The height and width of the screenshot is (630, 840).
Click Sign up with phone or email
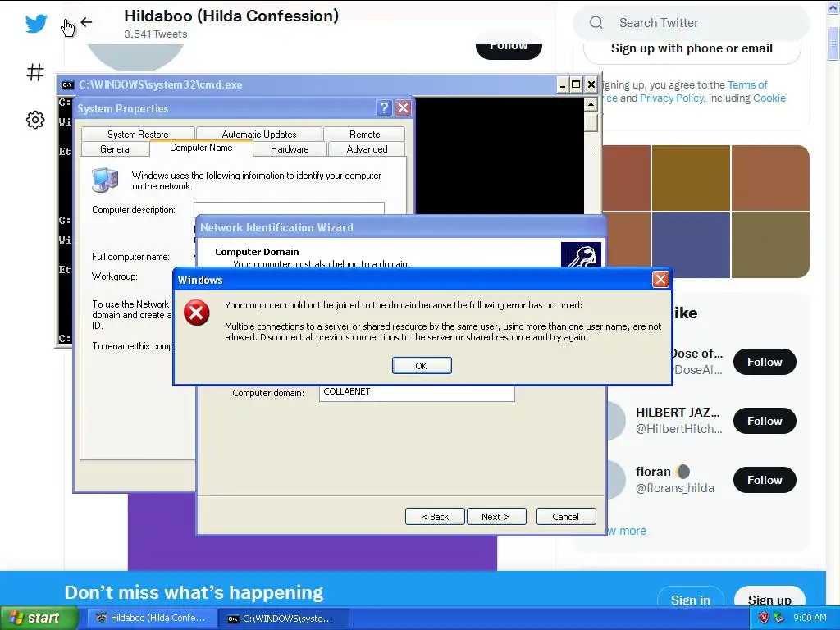(x=692, y=48)
